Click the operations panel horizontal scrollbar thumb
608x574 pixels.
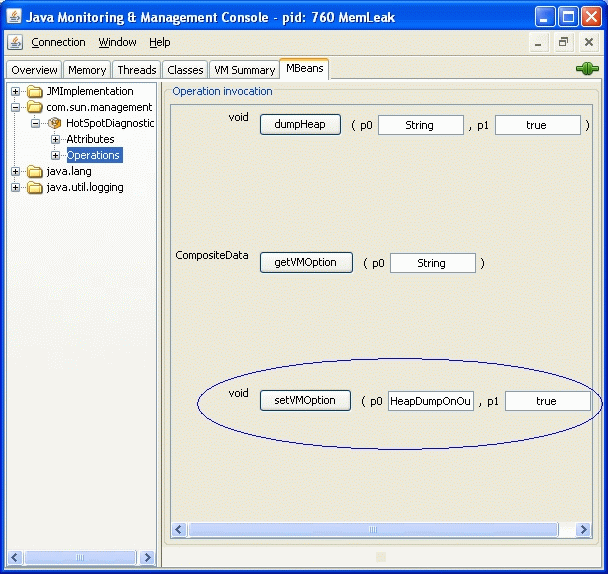click(x=373, y=529)
